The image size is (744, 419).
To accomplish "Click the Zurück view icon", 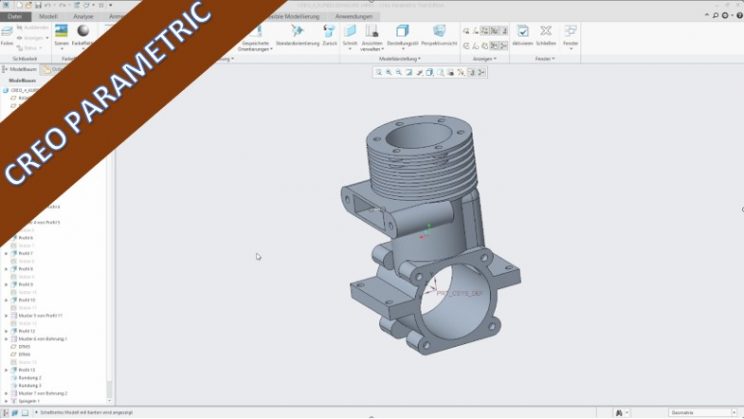I will tap(328, 33).
